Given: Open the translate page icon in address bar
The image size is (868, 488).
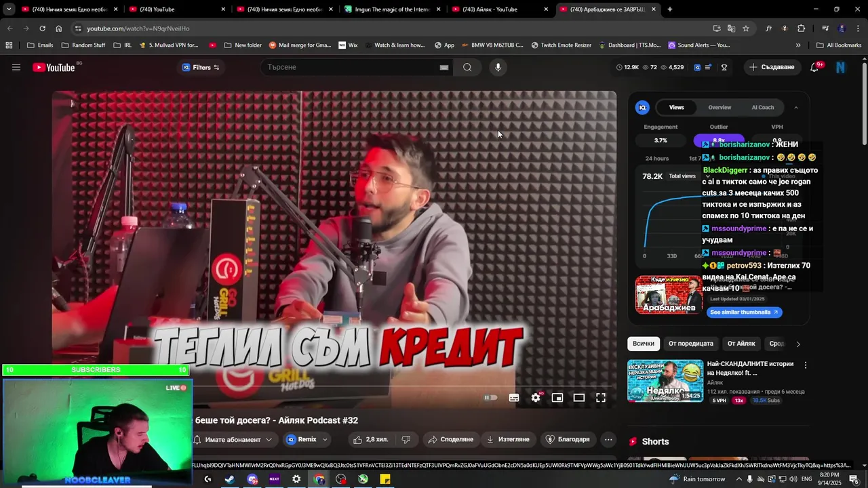Looking at the screenshot, I should tap(731, 28).
